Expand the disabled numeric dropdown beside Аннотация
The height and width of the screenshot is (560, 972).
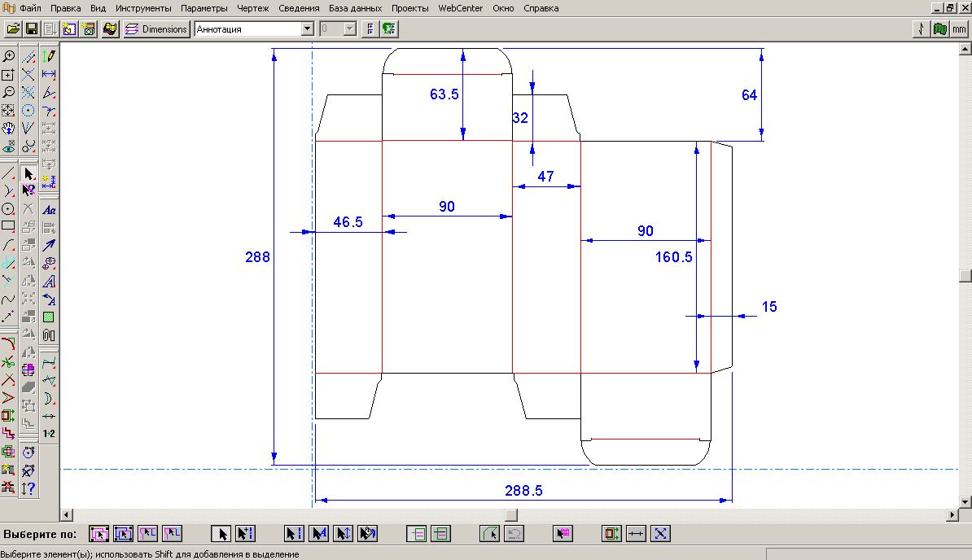click(x=350, y=29)
